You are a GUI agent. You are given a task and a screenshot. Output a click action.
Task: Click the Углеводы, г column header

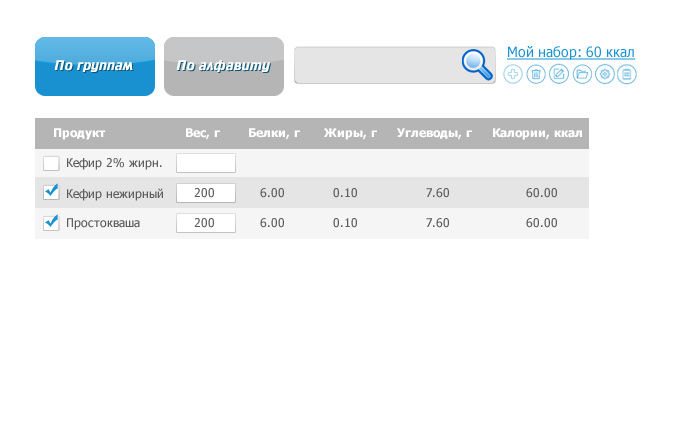(x=434, y=133)
